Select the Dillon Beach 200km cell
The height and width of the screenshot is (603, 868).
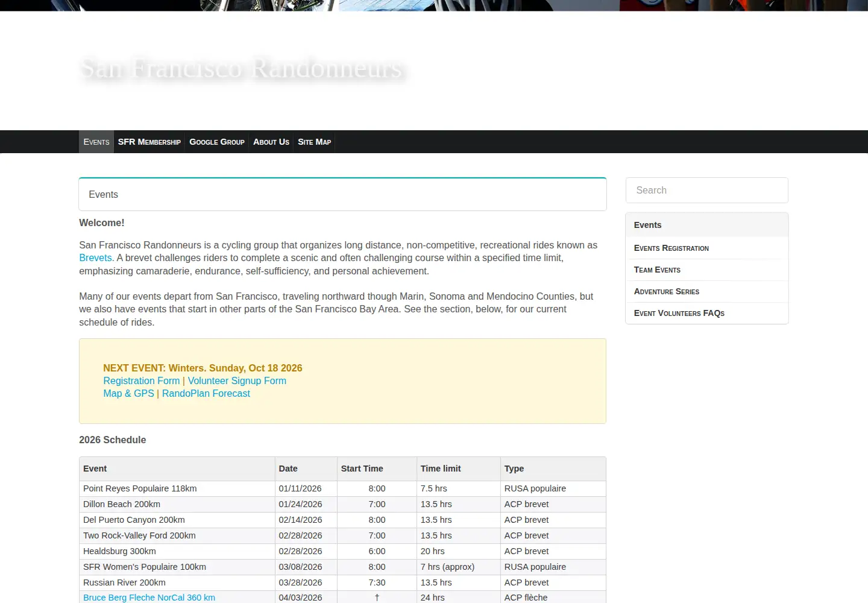(x=177, y=504)
